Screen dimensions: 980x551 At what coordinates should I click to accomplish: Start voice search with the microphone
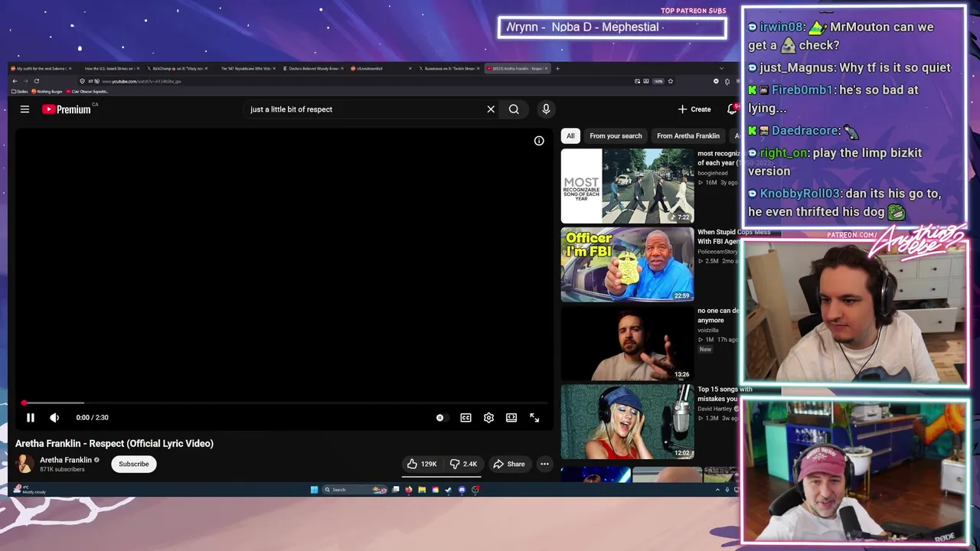546,109
